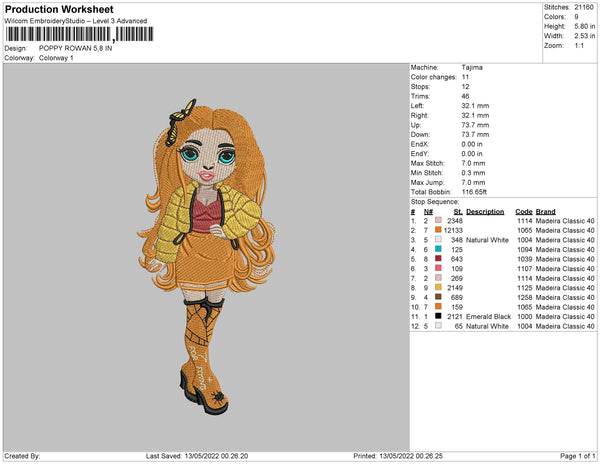Select the brown swatch in row 9
Viewport: 600px width, 464px height.
438,297
